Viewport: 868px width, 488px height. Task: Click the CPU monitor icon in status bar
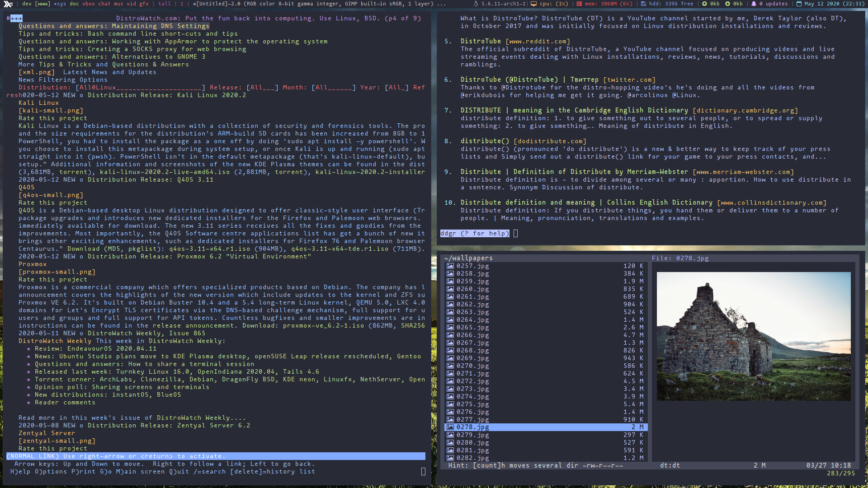click(x=533, y=4)
